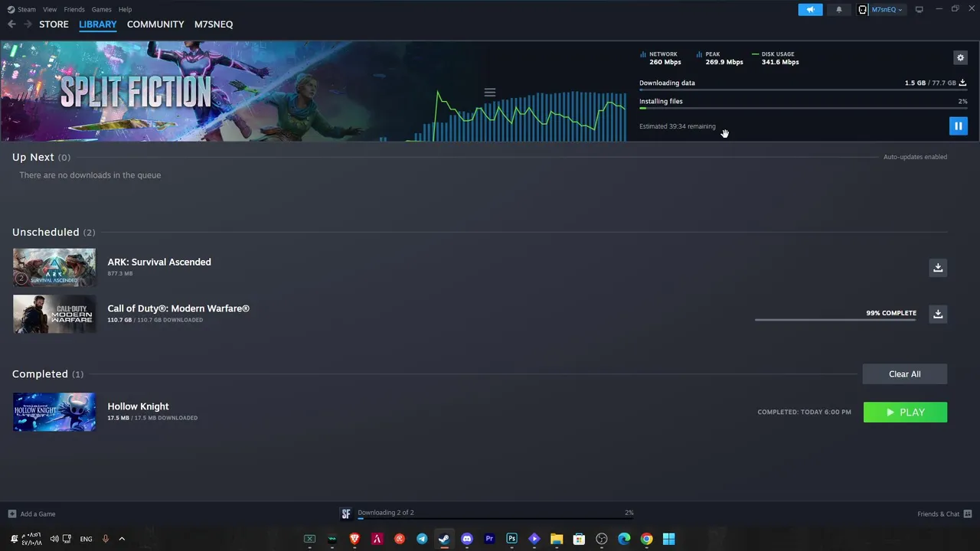The image size is (980, 551).
Task: Pause the Split Fiction download
Action: [x=958, y=126]
